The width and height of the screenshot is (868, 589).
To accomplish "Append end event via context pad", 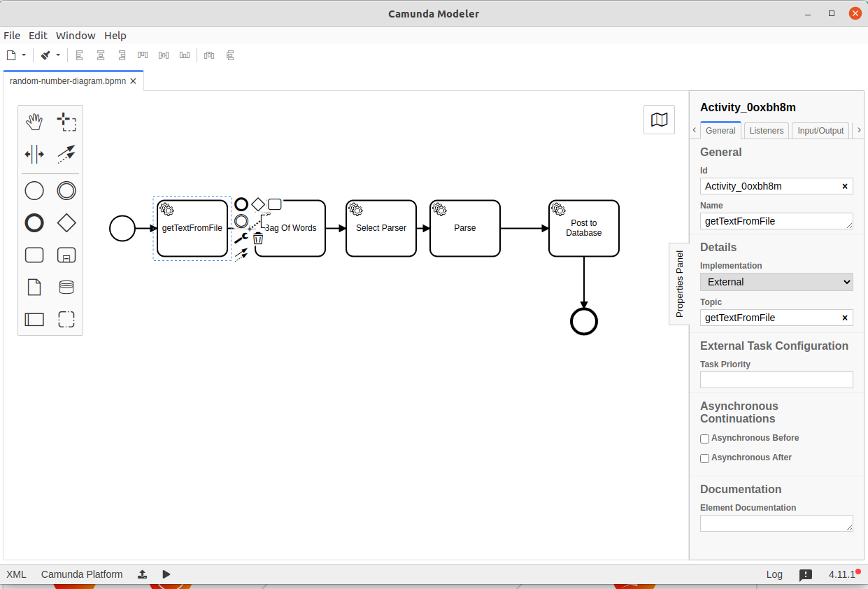I will pos(241,204).
